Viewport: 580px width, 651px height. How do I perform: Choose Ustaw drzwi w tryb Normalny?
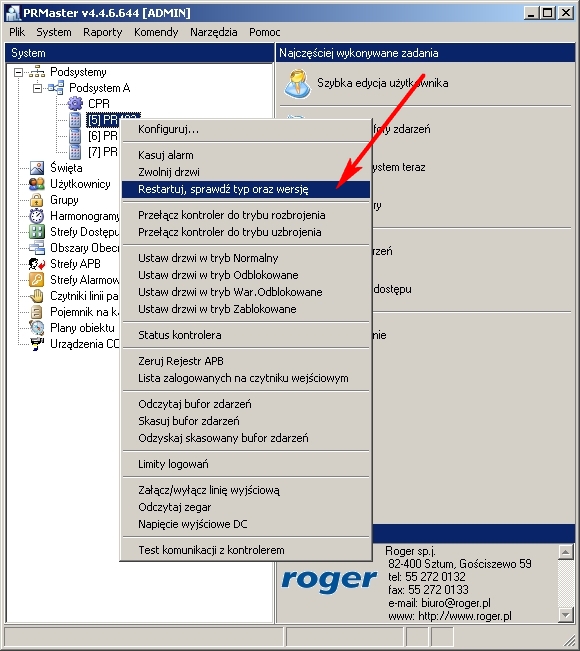(246, 258)
